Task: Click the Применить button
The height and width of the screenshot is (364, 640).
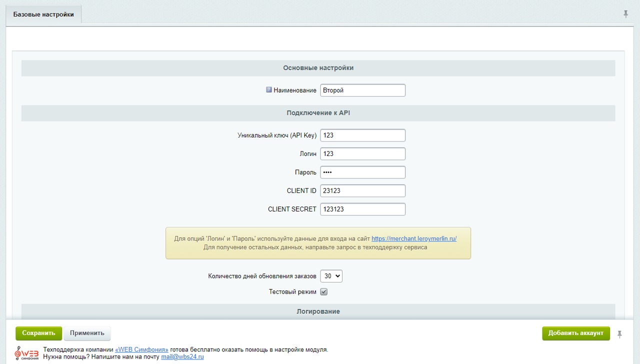Action: 87,333
